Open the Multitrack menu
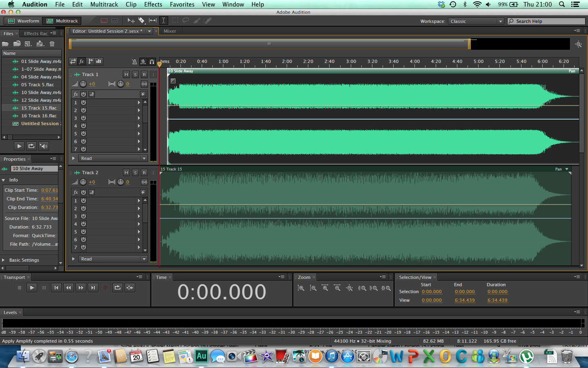 click(x=104, y=4)
